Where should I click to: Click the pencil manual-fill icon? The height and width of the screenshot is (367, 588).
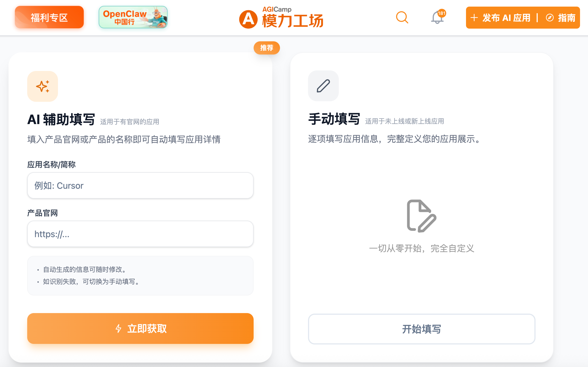click(x=323, y=86)
